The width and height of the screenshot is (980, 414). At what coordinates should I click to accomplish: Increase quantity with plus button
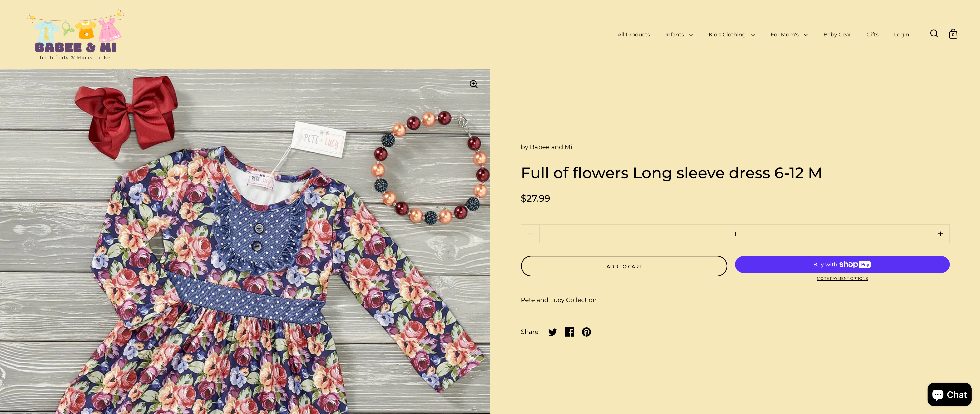[940, 234]
